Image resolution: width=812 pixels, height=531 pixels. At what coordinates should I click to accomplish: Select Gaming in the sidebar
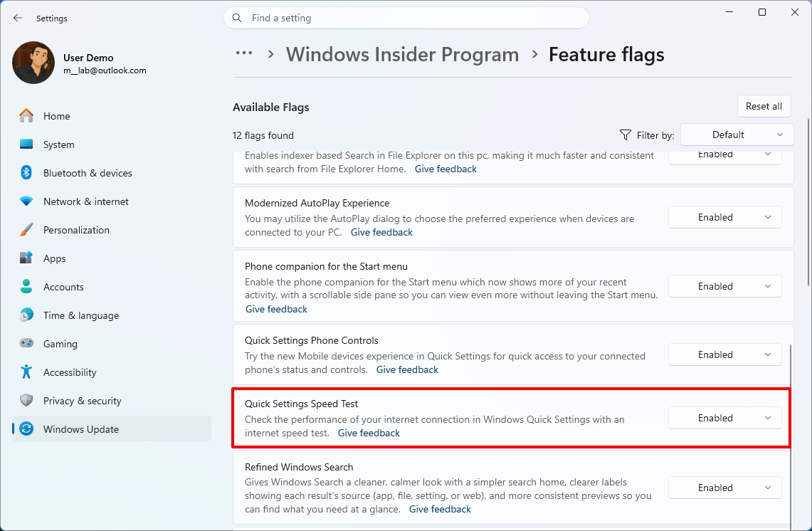(111, 344)
